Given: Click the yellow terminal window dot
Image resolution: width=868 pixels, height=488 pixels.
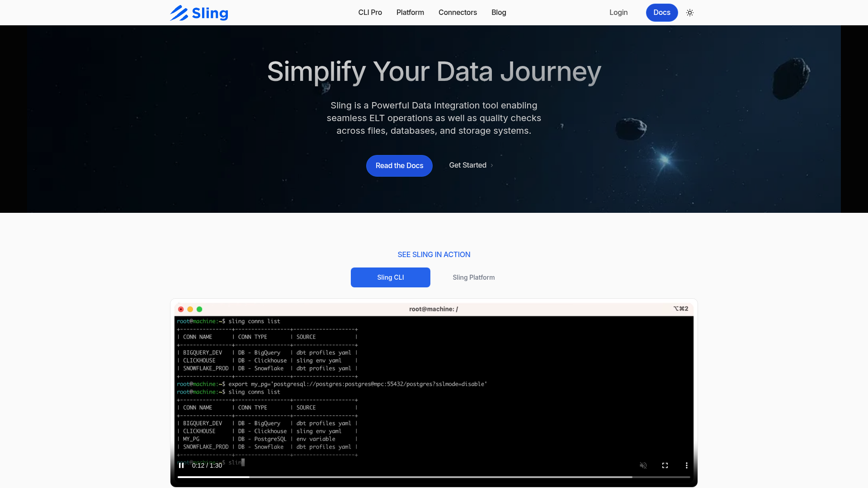Looking at the screenshot, I should click(190, 310).
